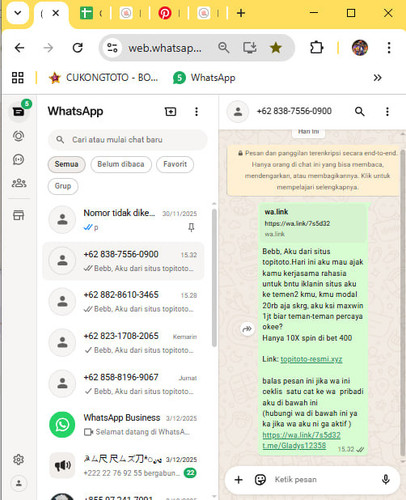
Task: Select the Favorit filter
Action: pyautogui.click(x=175, y=164)
